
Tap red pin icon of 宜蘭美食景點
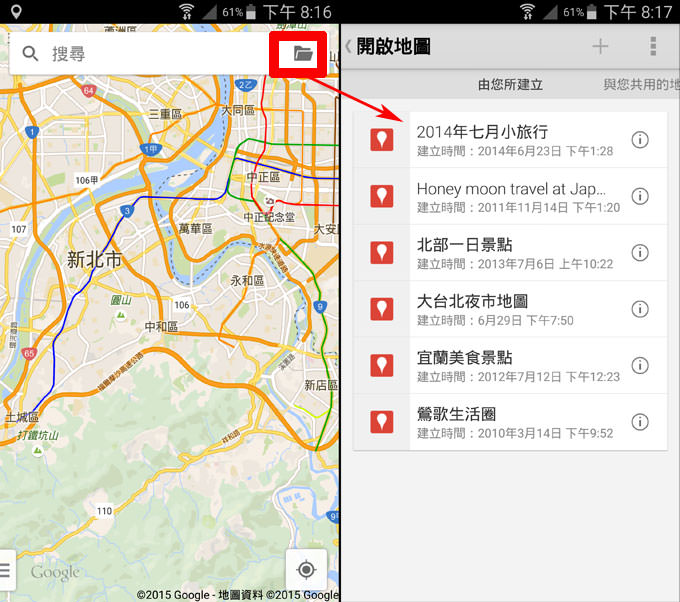pyautogui.click(x=382, y=365)
